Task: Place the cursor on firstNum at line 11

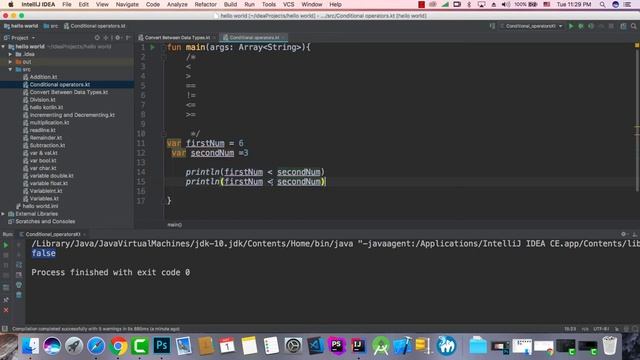Action: [x=205, y=143]
